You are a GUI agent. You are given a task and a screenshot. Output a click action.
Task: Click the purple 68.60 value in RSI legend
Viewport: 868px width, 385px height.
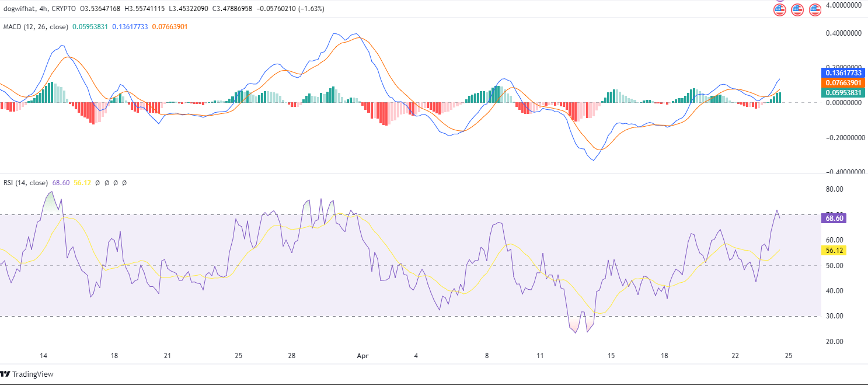pos(61,183)
